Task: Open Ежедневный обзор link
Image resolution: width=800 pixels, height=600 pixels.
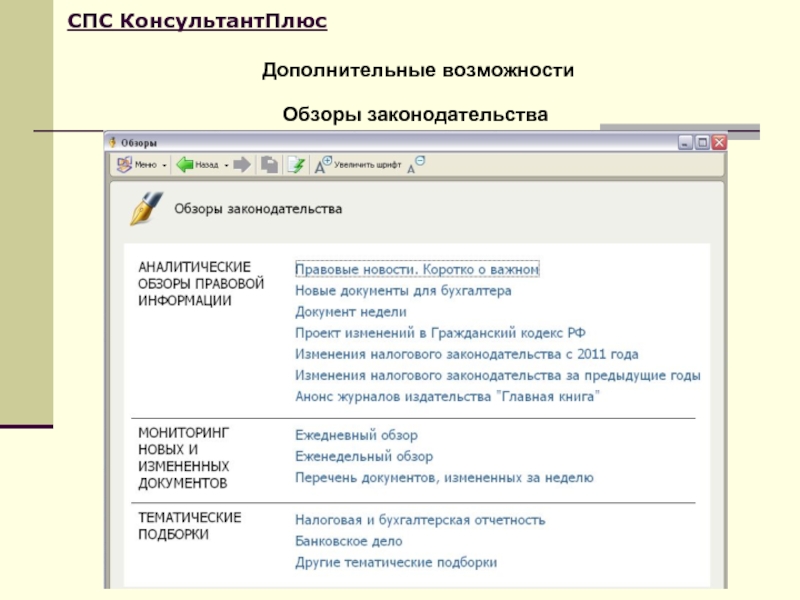Action: (356, 436)
